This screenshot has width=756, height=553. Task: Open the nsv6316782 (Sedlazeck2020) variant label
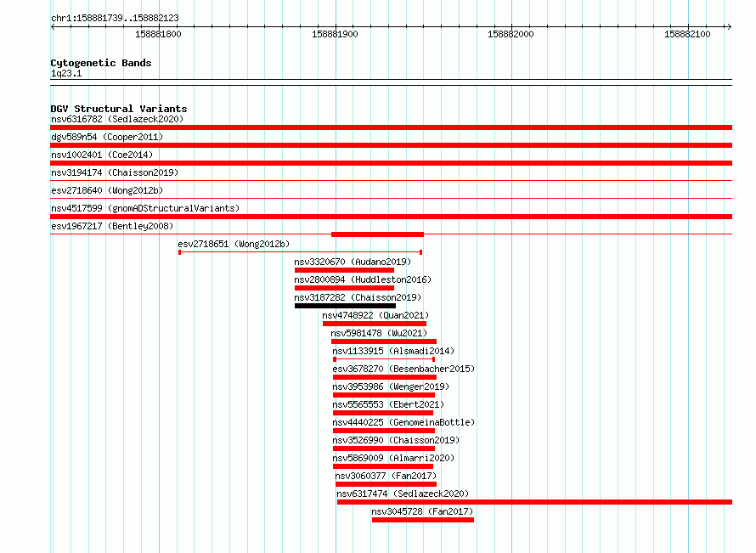117,119
